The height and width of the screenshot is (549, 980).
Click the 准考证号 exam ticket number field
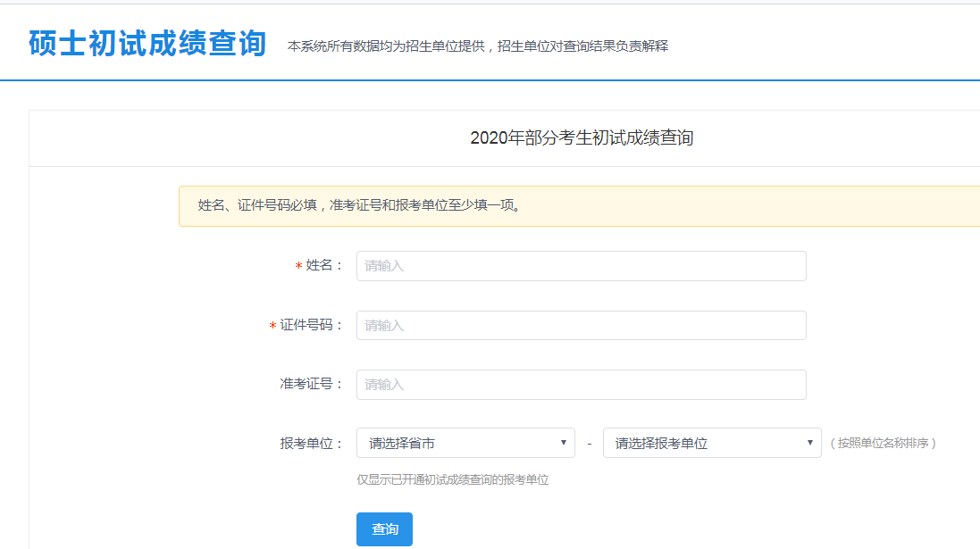pos(582,385)
